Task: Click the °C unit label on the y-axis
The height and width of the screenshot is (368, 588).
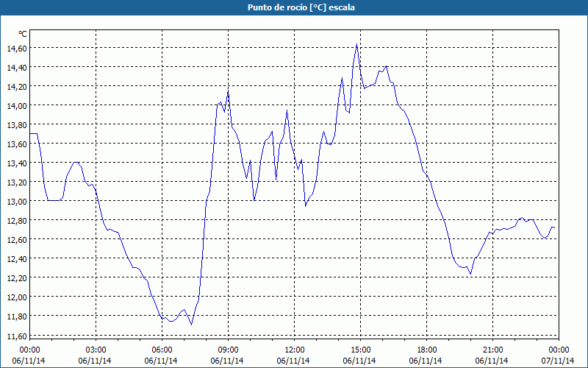Action: click(22, 34)
